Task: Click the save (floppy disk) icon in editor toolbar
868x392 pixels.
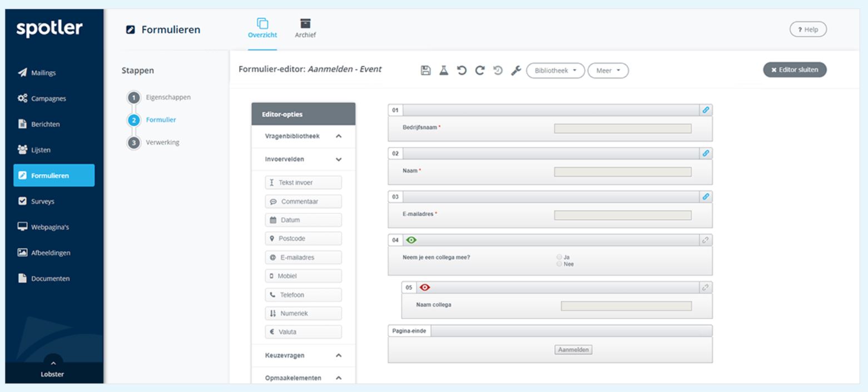Action: coord(426,70)
